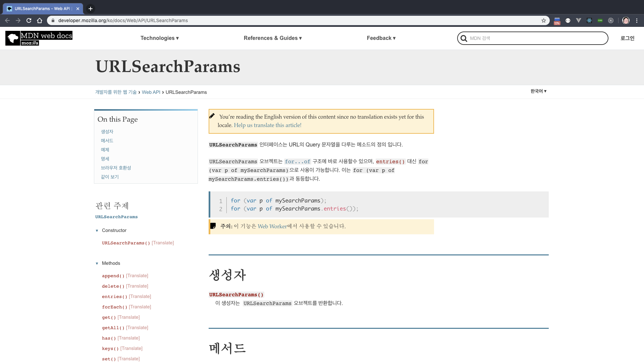
Task: Go to browser home page
Action: click(x=40, y=20)
